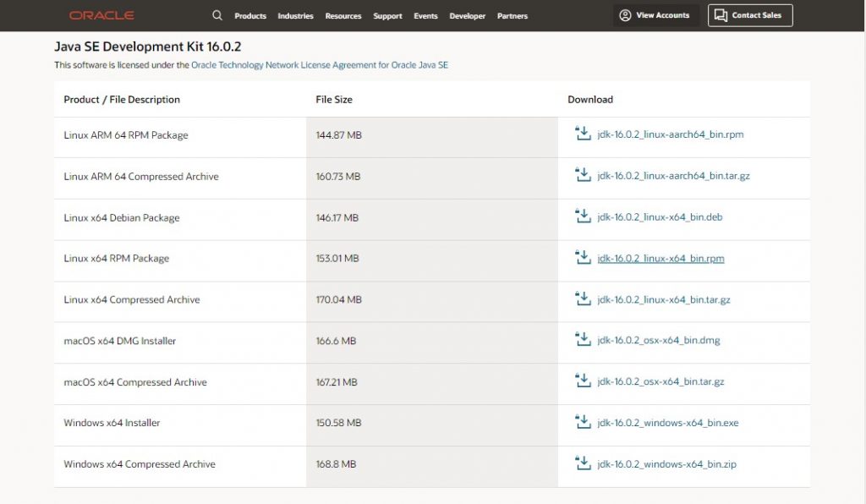Open the Partners menu
The width and height of the screenshot is (866, 504).
point(512,16)
